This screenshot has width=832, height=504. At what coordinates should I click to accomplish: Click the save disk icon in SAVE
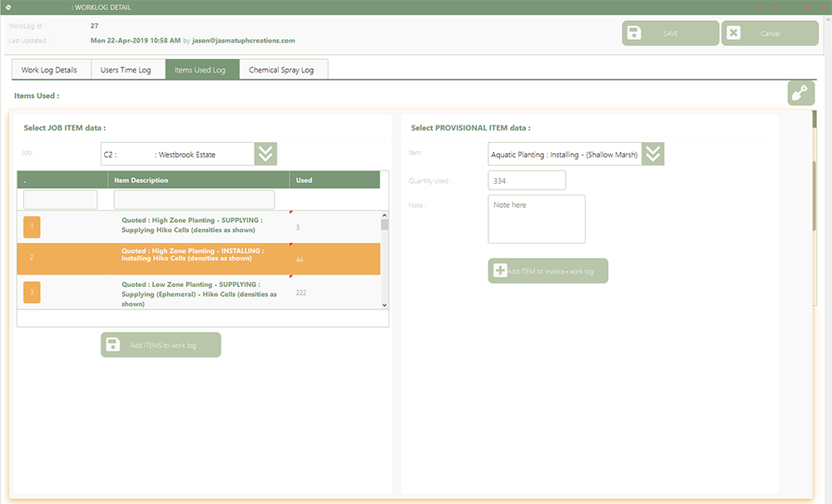pyautogui.click(x=634, y=33)
